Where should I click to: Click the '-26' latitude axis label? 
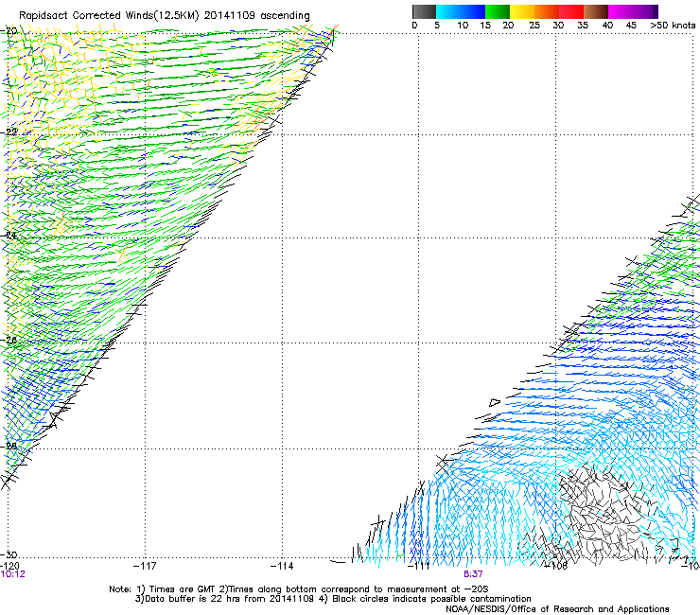(9, 341)
